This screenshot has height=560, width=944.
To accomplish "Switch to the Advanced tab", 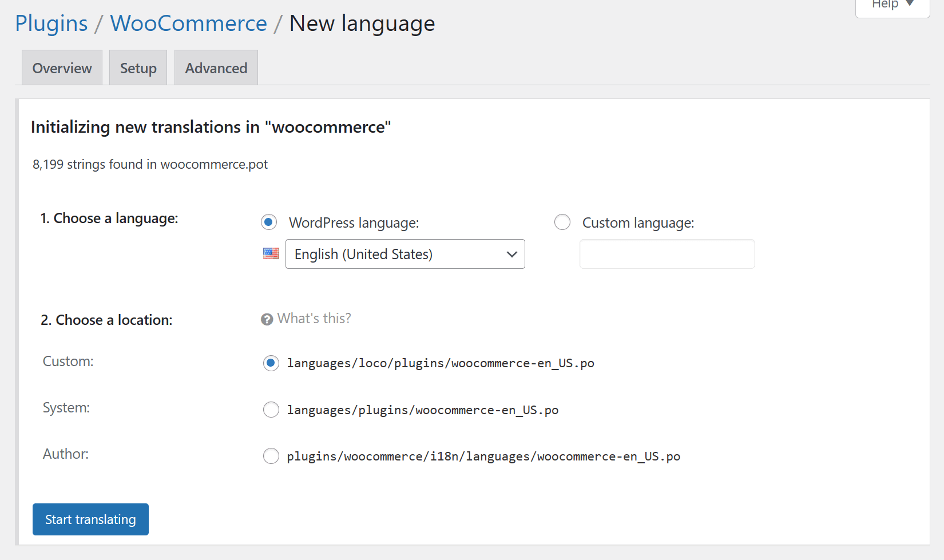I will (216, 67).
